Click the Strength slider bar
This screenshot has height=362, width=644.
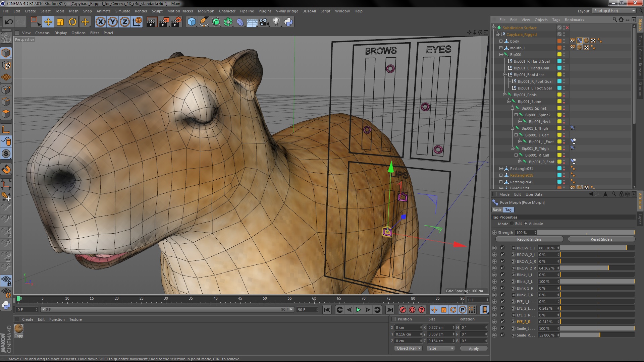(x=586, y=232)
